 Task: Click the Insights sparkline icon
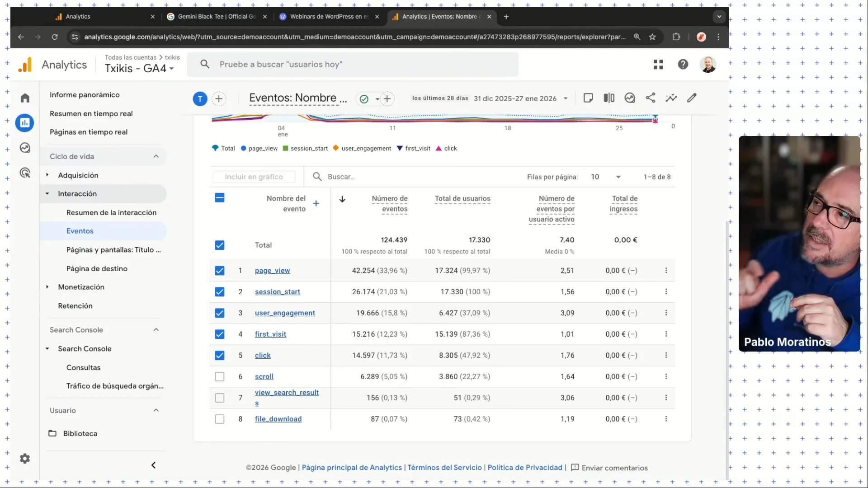tap(671, 98)
